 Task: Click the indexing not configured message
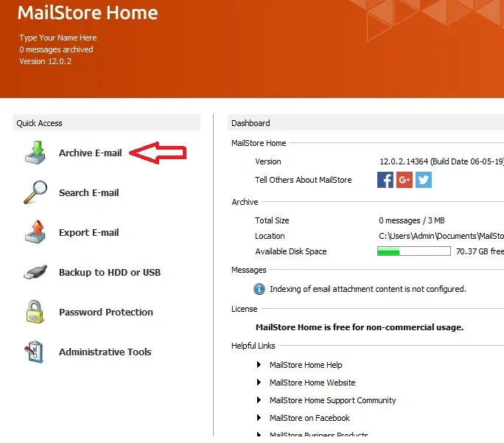pos(368,289)
